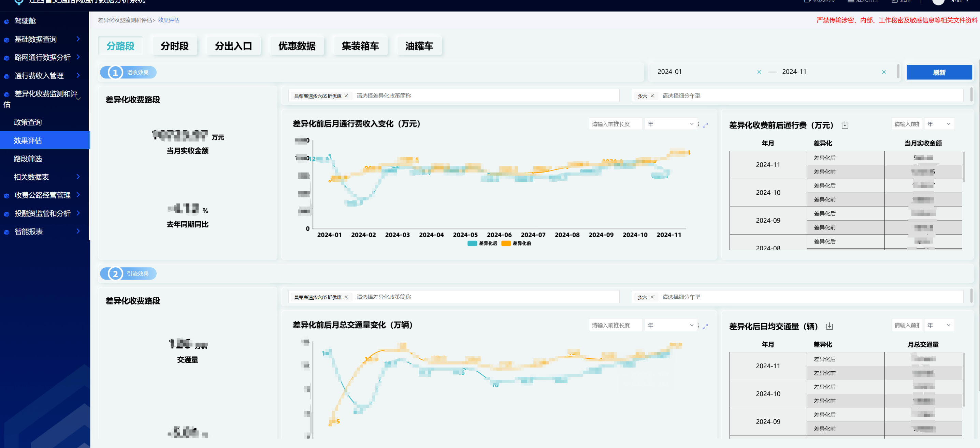The image size is (980, 448).
Task: Open 路段筛选 in the sidebar
Action: point(28,159)
